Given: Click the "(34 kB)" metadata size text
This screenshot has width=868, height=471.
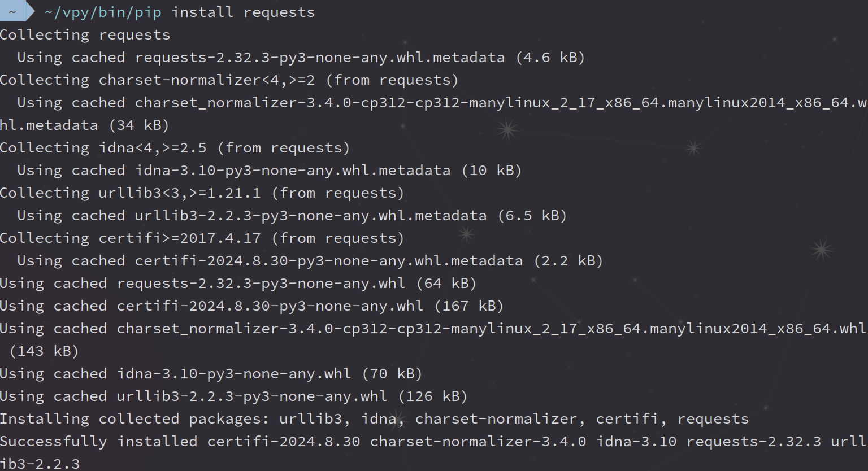Looking at the screenshot, I should tap(138, 125).
